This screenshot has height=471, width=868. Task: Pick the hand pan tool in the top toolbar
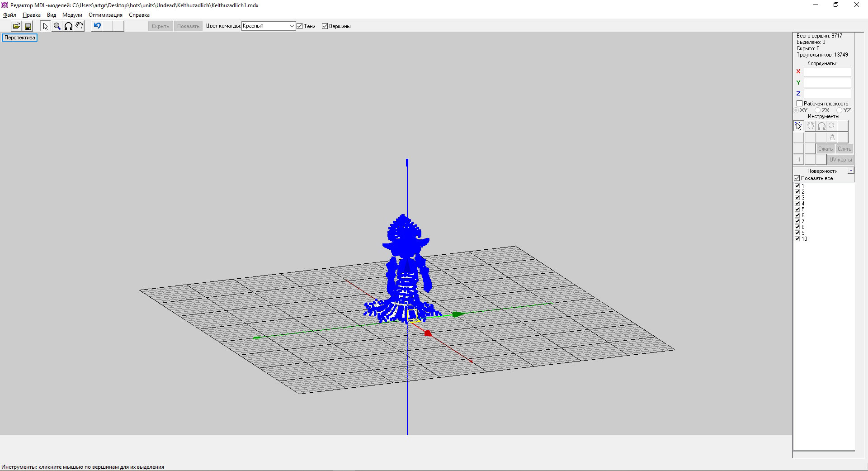click(80, 26)
